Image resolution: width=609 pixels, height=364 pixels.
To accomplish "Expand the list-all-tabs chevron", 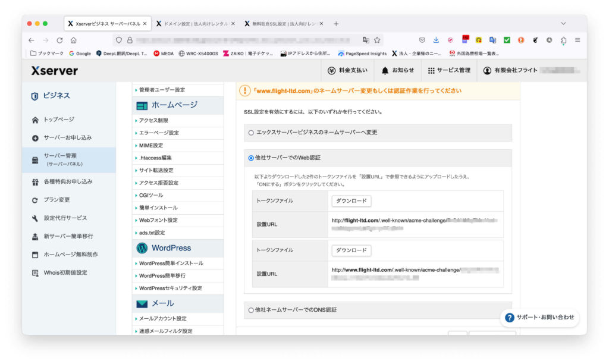I will 563,24.
